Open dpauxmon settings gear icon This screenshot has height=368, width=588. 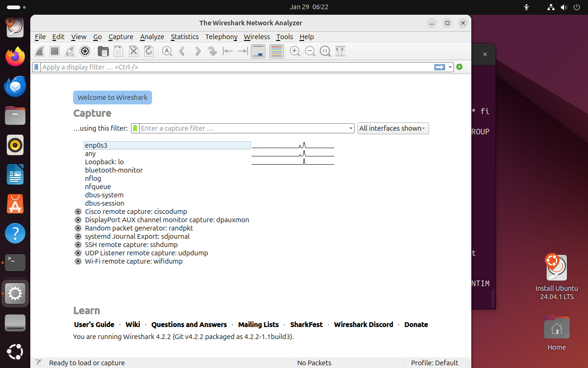(x=78, y=220)
